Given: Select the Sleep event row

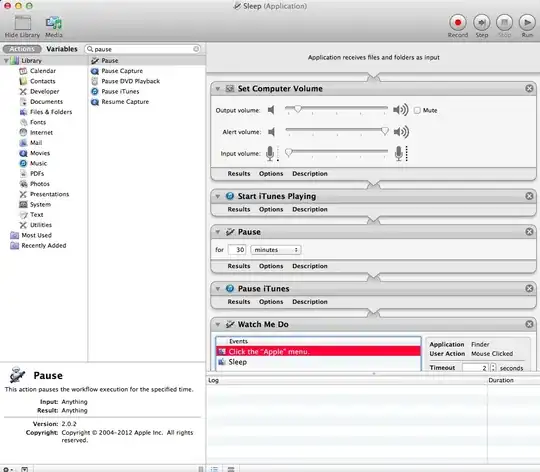Looking at the screenshot, I should 318,362.
